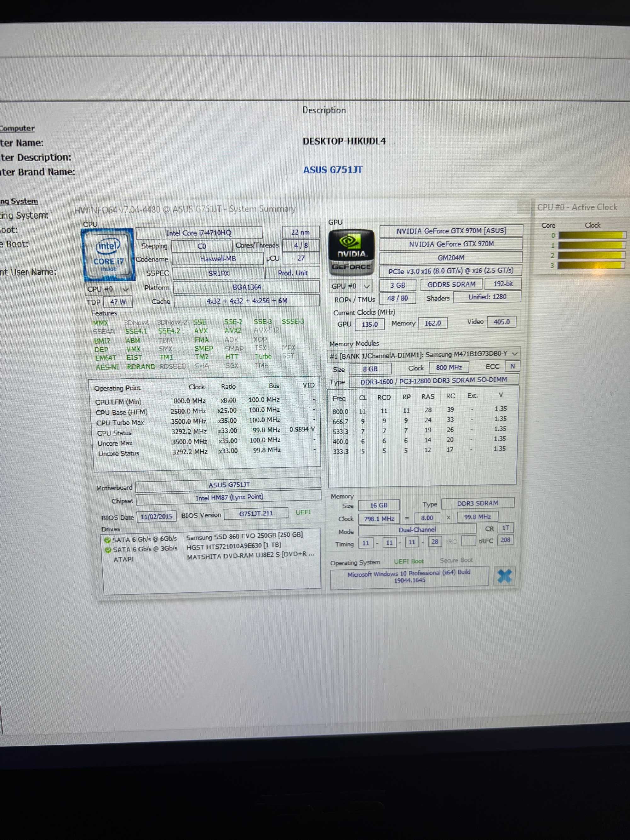Click the Cores/Threads 4 / 8 field
The height and width of the screenshot is (840, 630).
click(301, 245)
